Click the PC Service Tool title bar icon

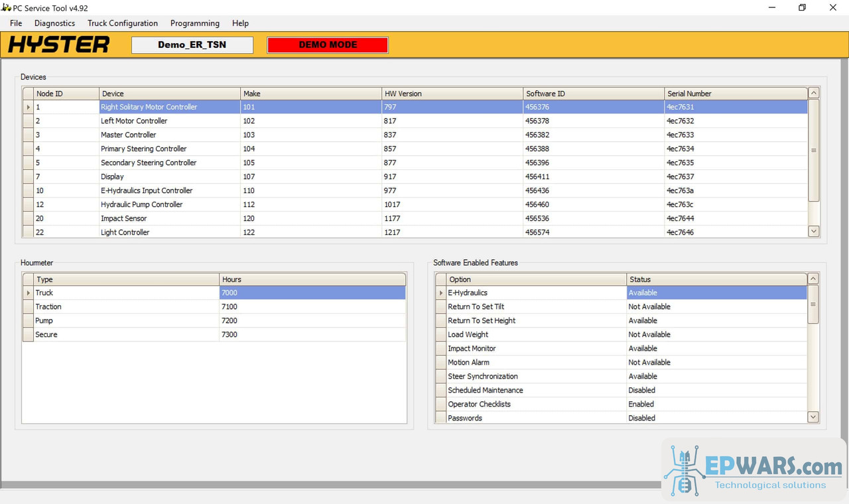coord(7,7)
